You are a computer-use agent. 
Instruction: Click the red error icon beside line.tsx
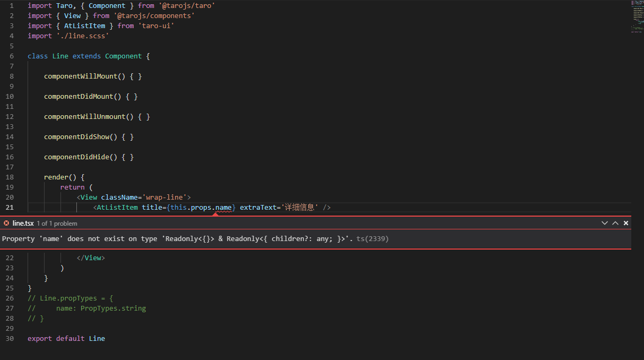click(x=6, y=223)
